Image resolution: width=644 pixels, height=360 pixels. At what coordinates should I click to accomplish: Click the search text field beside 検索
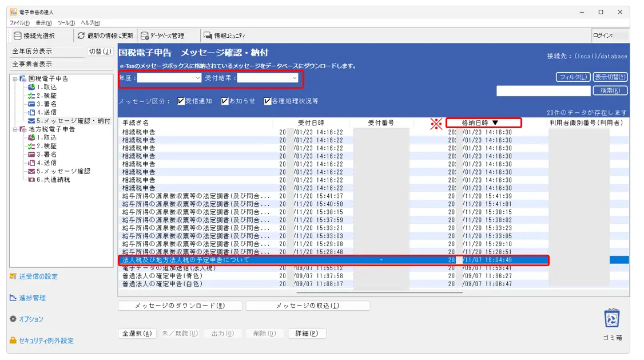click(543, 90)
